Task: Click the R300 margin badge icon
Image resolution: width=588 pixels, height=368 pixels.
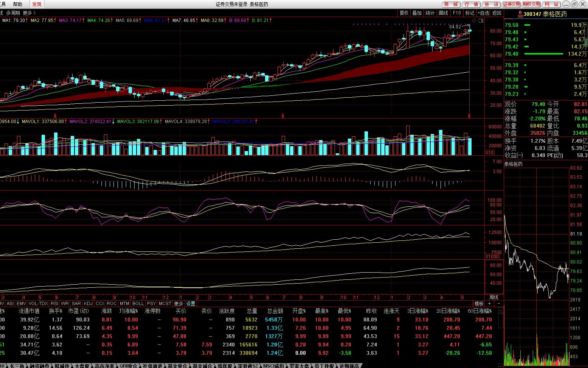Action: 520,14
